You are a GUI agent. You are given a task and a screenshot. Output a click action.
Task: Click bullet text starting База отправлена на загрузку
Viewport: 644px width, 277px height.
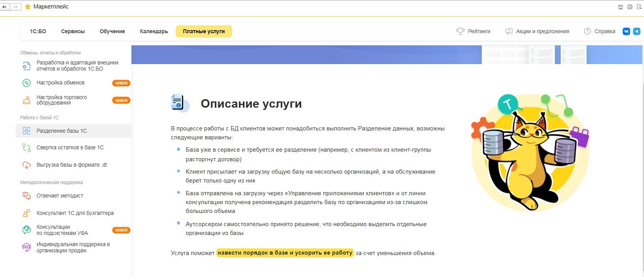(307, 202)
